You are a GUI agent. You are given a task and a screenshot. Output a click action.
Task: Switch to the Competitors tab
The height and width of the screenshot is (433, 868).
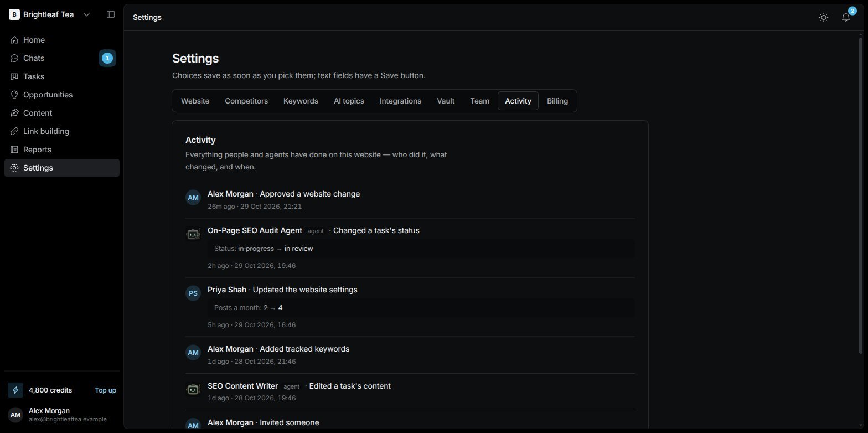[x=246, y=101]
